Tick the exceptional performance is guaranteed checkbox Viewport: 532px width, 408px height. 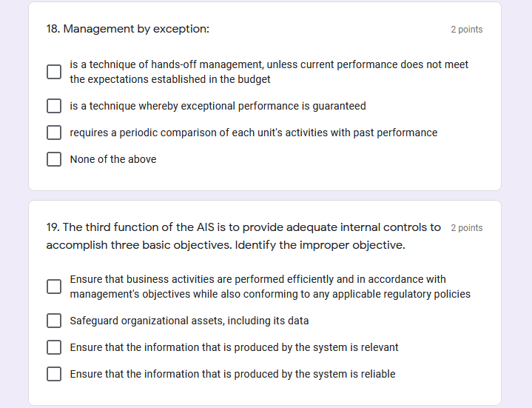coord(54,106)
